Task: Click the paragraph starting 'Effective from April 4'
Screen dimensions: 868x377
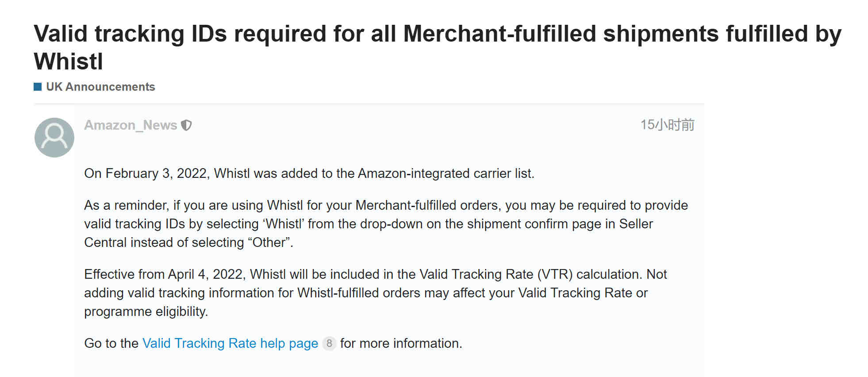Action: point(375,293)
